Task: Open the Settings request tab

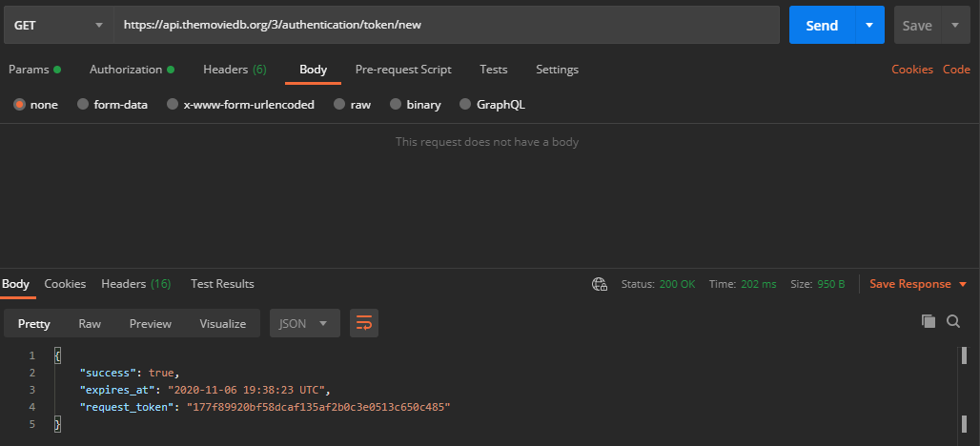Action: (557, 70)
